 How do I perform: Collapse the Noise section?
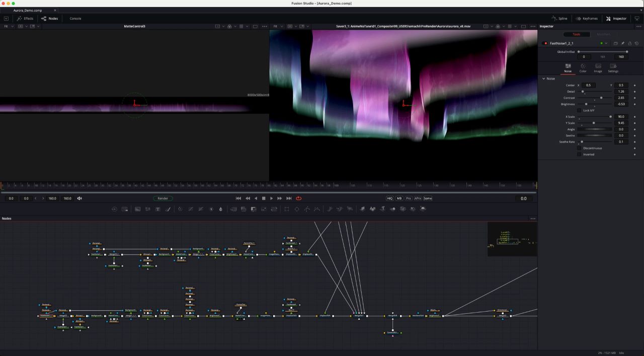click(x=544, y=79)
